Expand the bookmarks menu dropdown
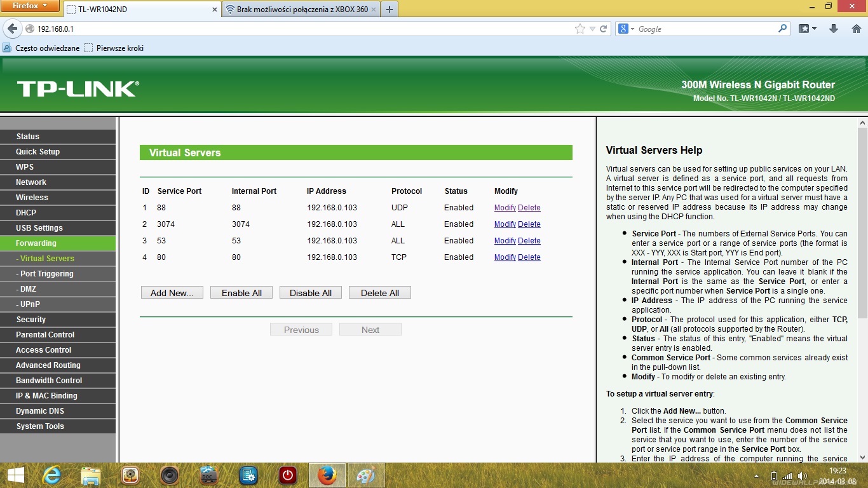868x488 pixels. coord(808,29)
